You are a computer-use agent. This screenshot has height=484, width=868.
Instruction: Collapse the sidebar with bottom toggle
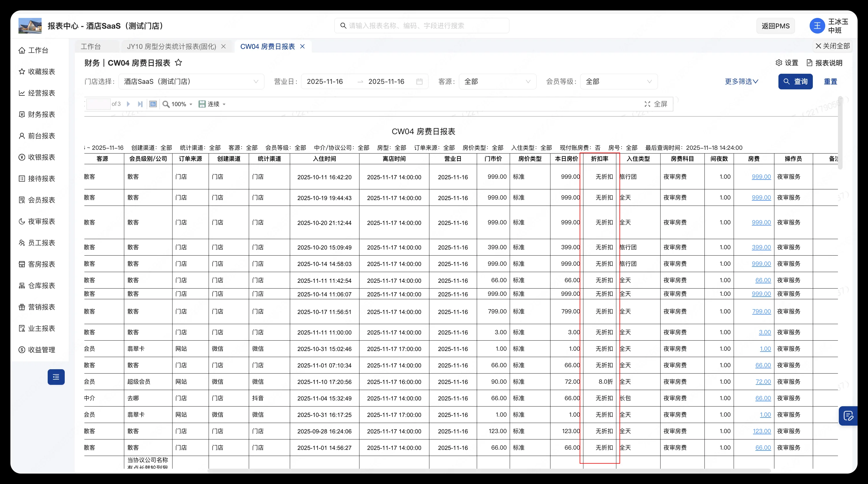[x=56, y=377]
